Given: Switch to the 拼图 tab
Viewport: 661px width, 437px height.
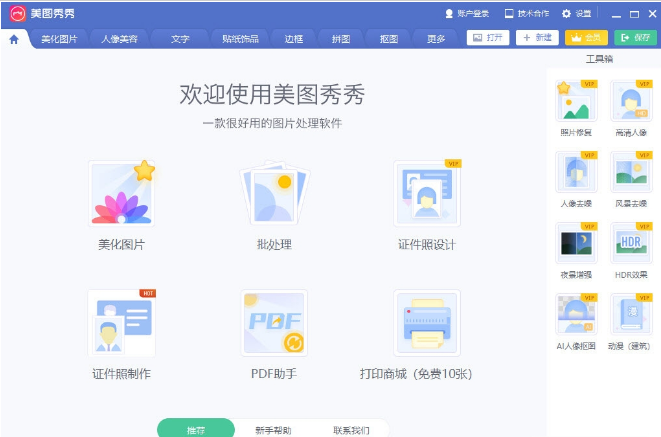Looking at the screenshot, I should point(341,39).
